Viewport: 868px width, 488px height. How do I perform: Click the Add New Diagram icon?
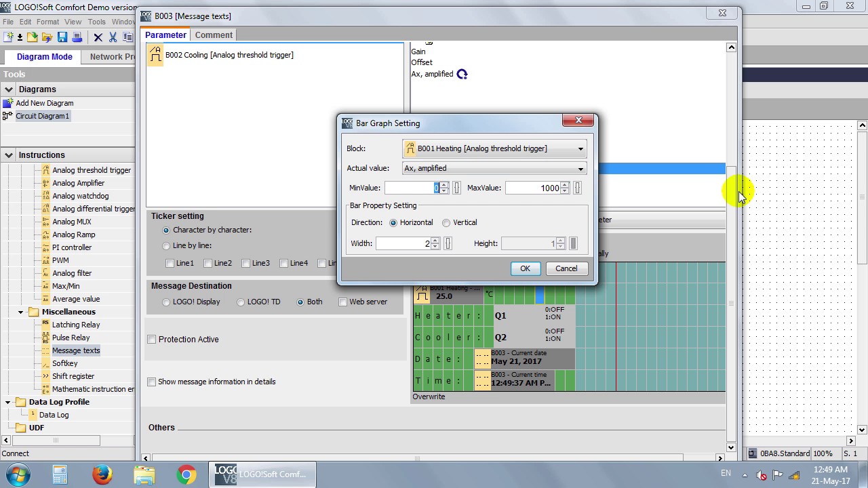[7, 103]
